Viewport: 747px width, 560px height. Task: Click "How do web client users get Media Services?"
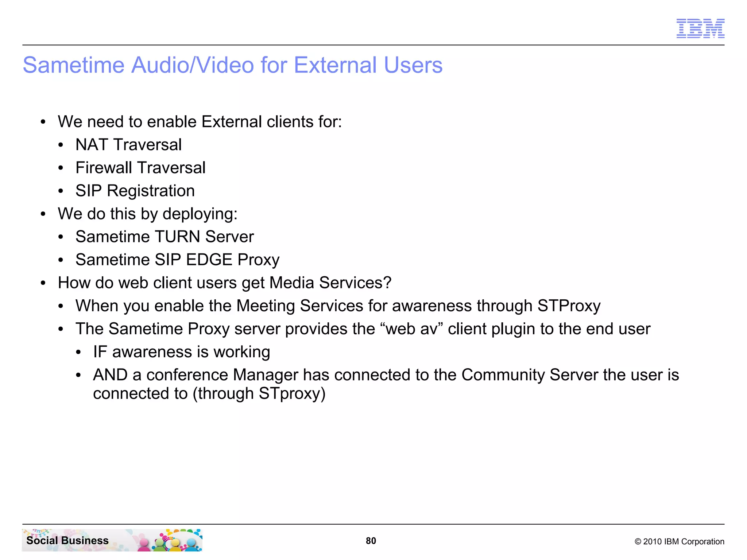coord(225,283)
